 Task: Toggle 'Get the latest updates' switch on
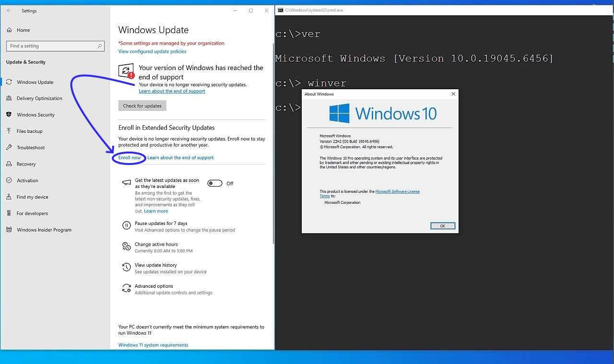click(x=215, y=183)
